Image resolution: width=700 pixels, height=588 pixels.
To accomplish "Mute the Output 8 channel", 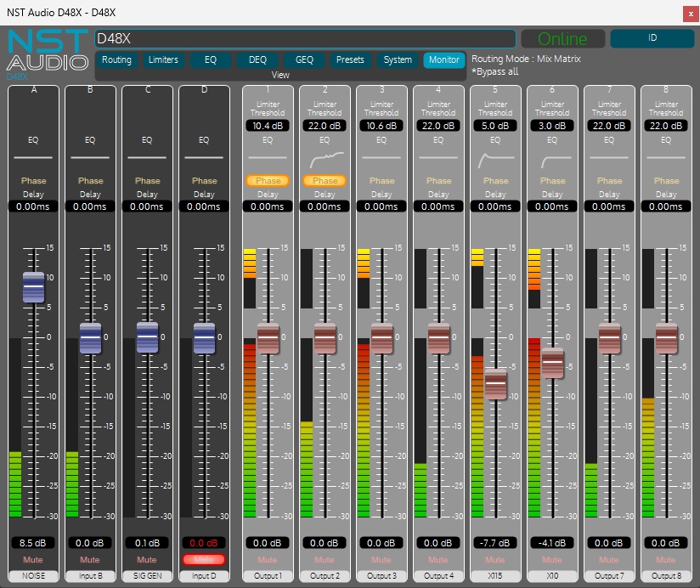I will (x=666, y=560).
